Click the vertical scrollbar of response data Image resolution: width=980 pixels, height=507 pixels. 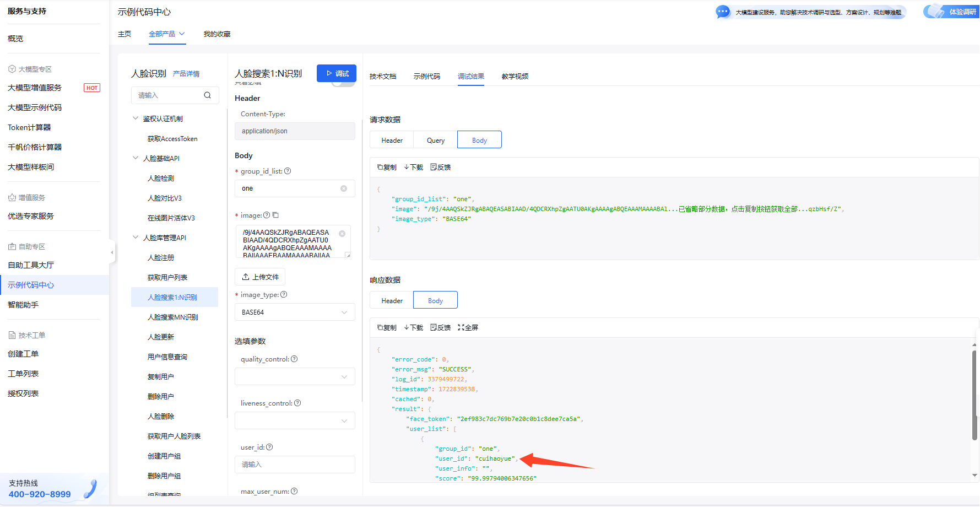coord(974,395)
